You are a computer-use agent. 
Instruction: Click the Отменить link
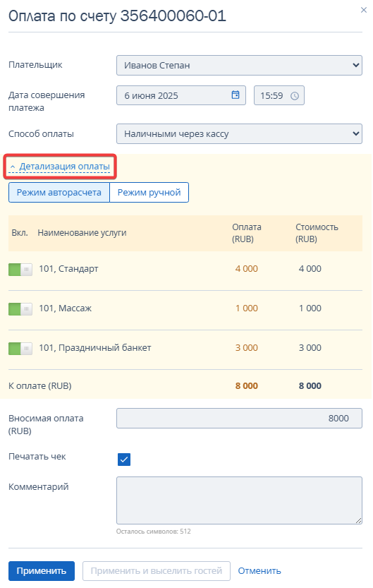click(x=259, y=571)
